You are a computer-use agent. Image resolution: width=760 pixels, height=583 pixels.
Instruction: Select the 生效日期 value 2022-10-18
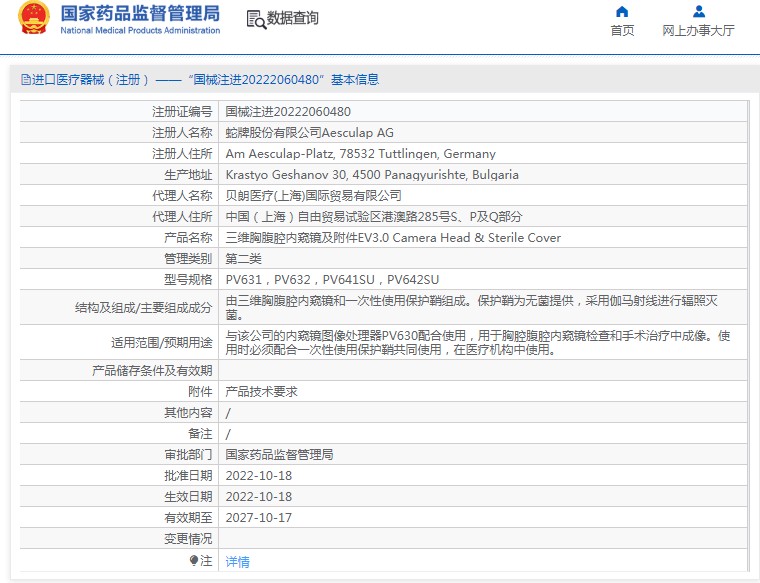(x=259, y=497)
